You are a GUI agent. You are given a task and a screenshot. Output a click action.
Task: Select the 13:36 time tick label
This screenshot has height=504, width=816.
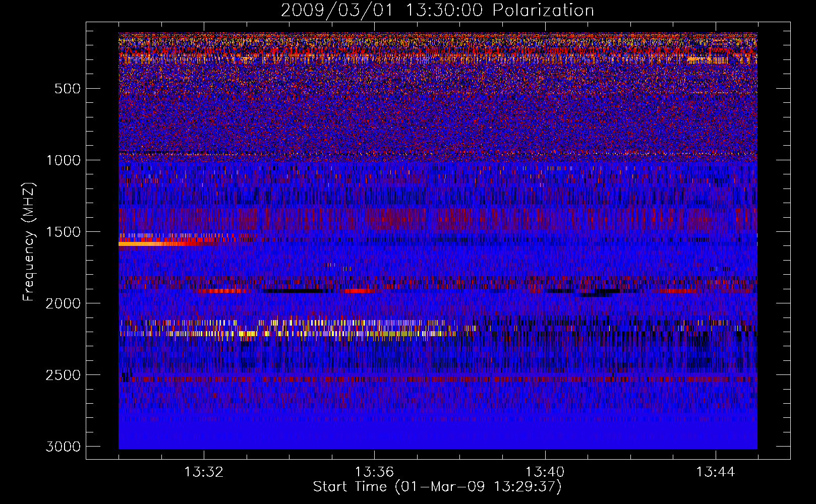(x=374, y=472)
